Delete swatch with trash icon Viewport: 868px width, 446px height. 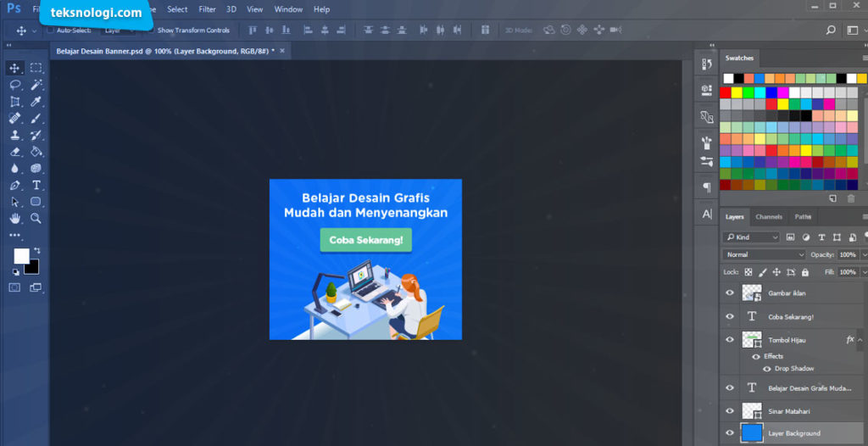[x=851, y=198]
